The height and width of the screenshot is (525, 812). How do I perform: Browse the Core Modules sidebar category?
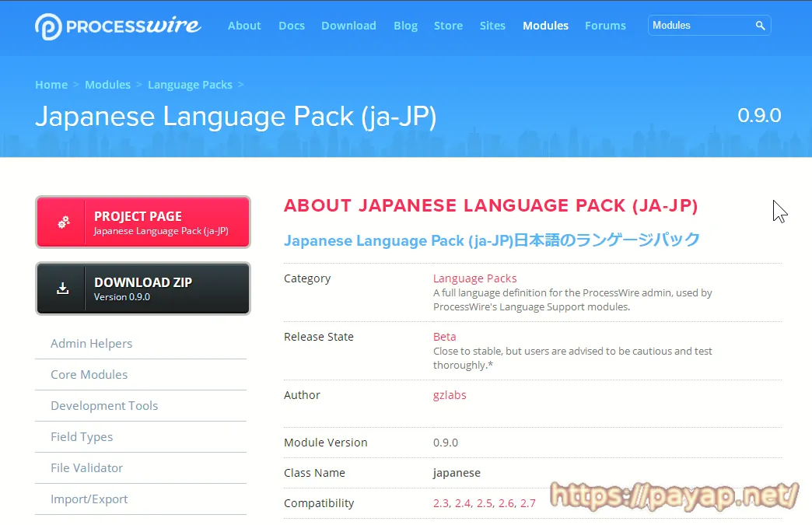(x=89, y=374)
